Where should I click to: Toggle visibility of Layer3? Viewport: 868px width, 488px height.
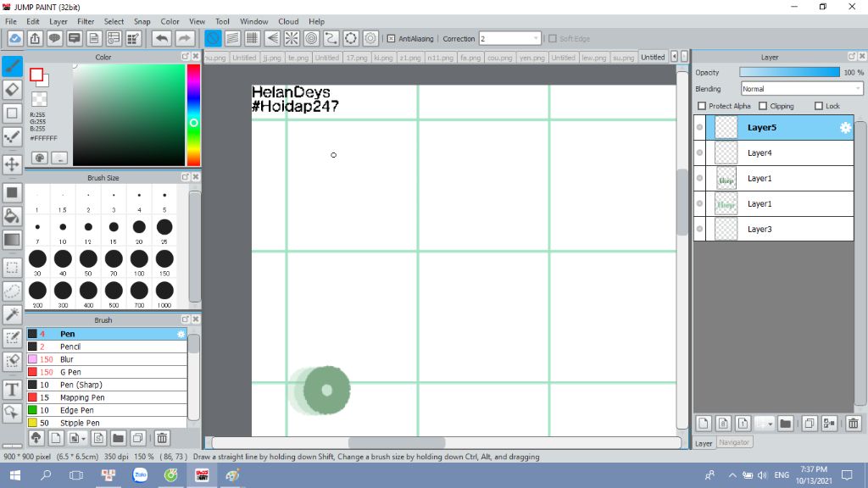point(699,229)
